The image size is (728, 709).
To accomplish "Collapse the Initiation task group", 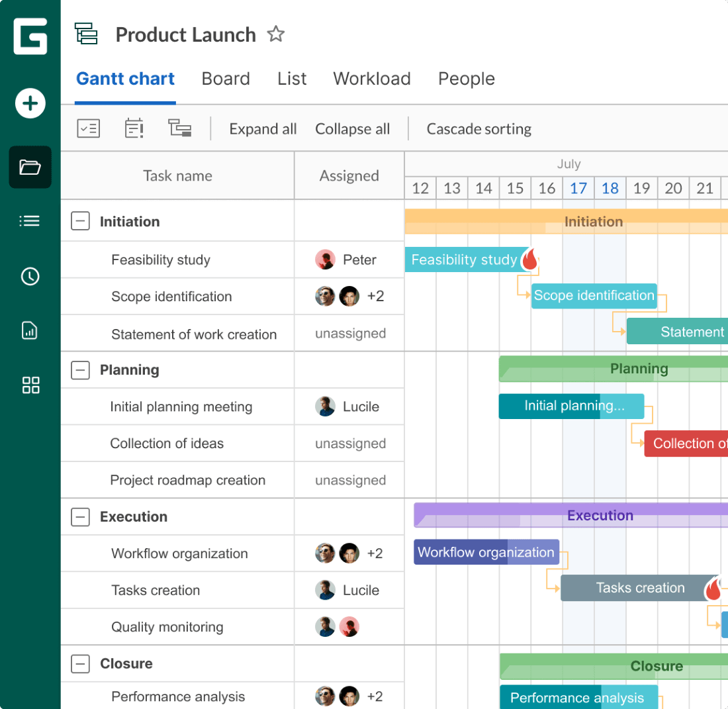I will tap(80, 221).
